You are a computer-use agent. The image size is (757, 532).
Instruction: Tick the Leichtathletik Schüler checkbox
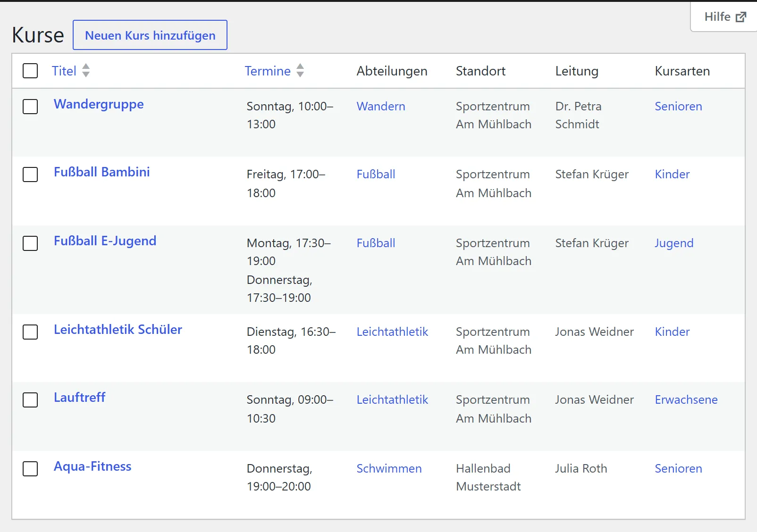[30, 332]
